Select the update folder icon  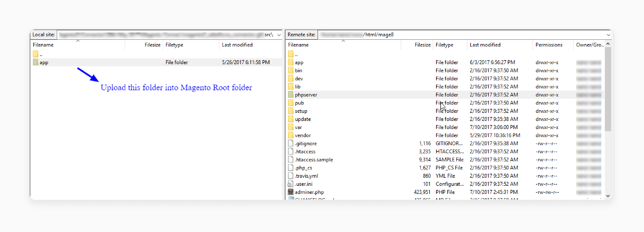291,119
